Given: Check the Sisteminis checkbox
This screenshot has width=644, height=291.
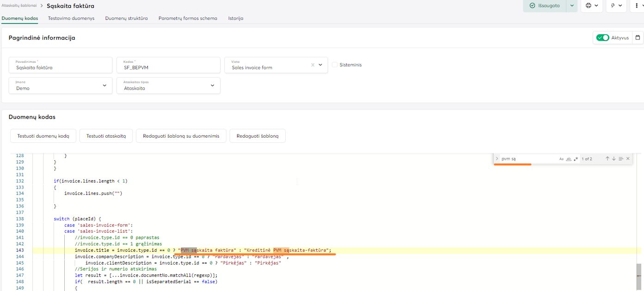Looking at the screenshot, I should 335,65.
